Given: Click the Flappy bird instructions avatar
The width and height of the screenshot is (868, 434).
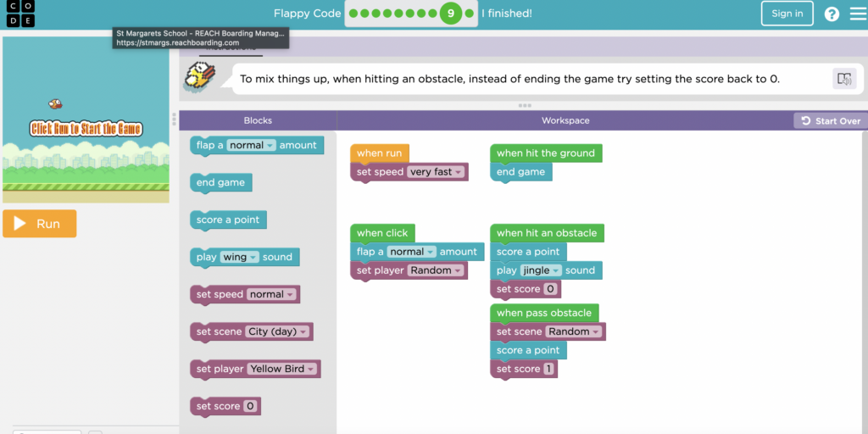Looking at the screenshot, I should click(x=200, y=76).
